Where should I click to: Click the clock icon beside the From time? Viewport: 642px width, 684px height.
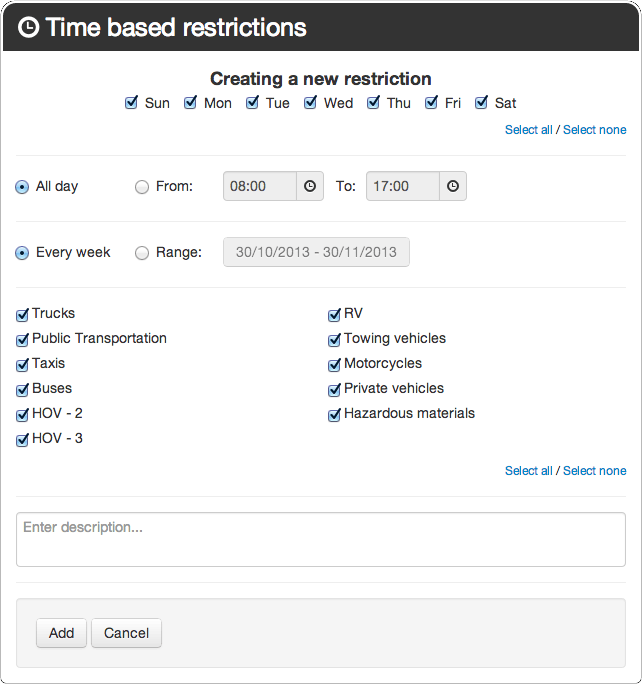(x=310, y=186)
